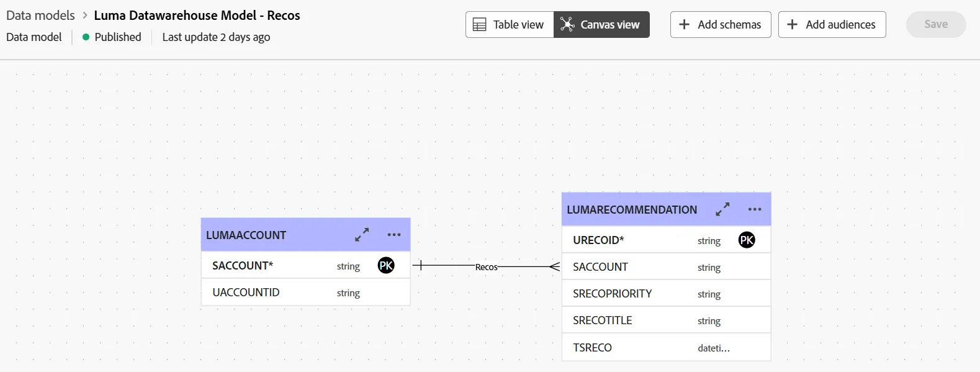This screenshot has width=980, height=372.
Task: Click the PK badge on URECOID*
Action: (747, 240)
